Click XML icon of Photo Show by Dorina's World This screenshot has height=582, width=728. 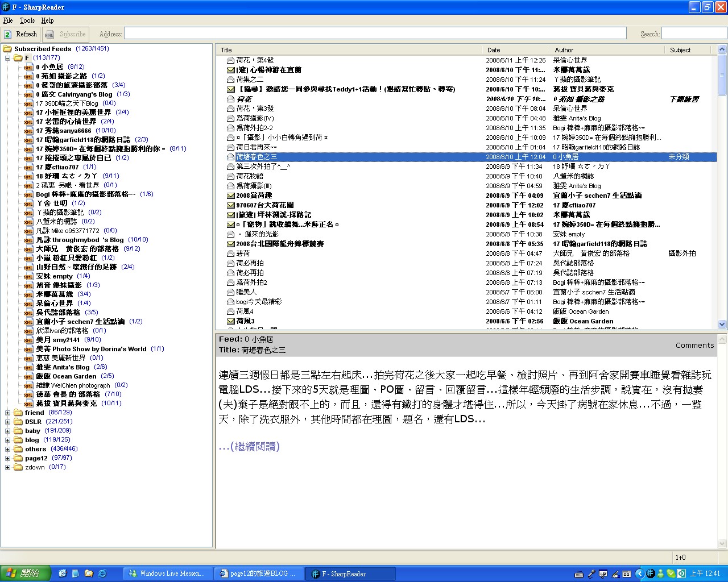(x=28, y=349)
